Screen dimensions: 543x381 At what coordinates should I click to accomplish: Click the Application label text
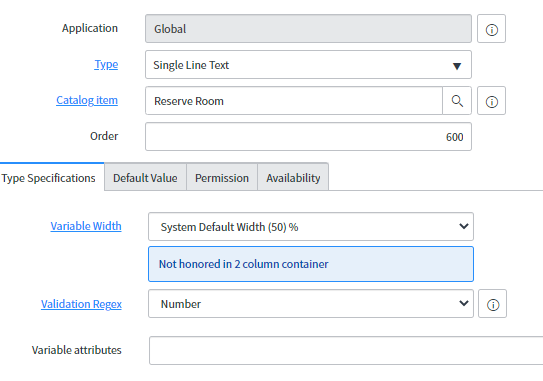click(x=90, y=28)
